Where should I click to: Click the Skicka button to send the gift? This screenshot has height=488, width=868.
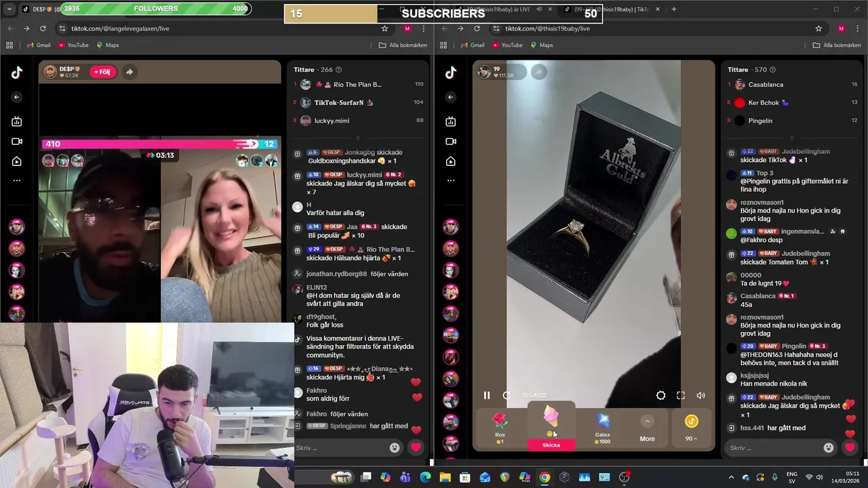click(x=551, y=445)
